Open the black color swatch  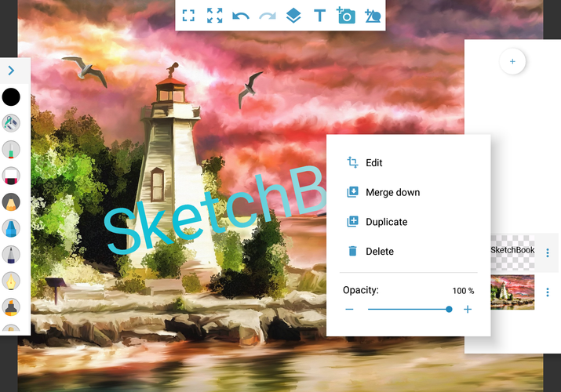(x=11, y=97)
